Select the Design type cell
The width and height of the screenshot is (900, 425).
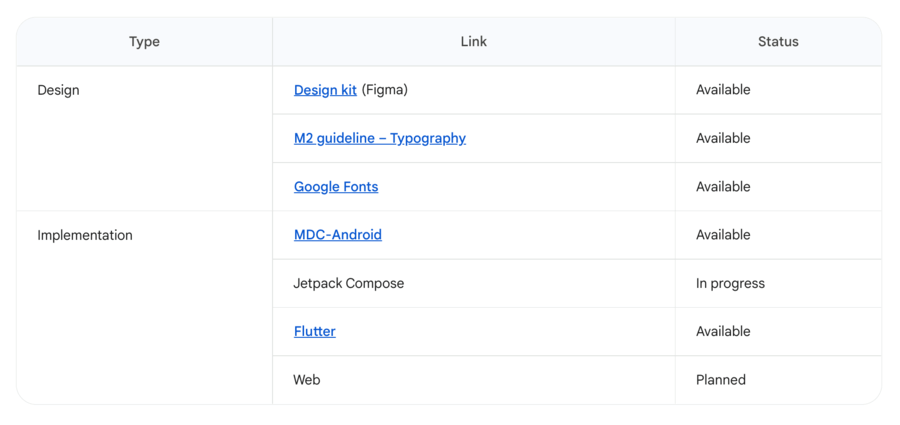coord(58,90)
